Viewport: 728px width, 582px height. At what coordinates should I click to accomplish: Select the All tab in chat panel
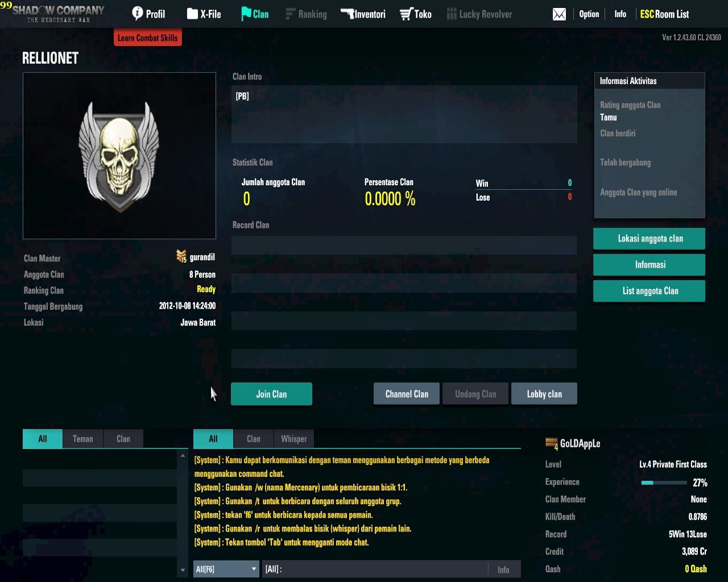213,439
